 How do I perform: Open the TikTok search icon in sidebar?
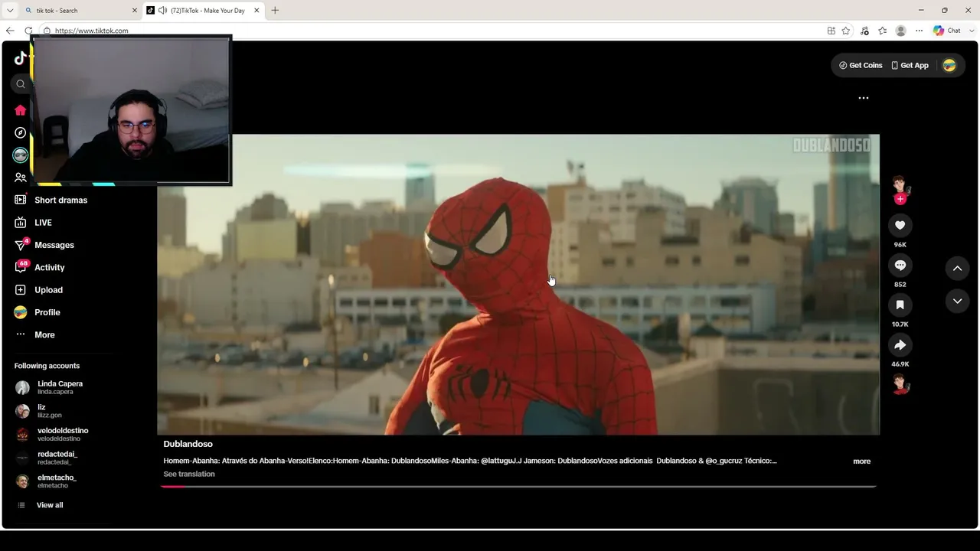(x=21, y=84)
